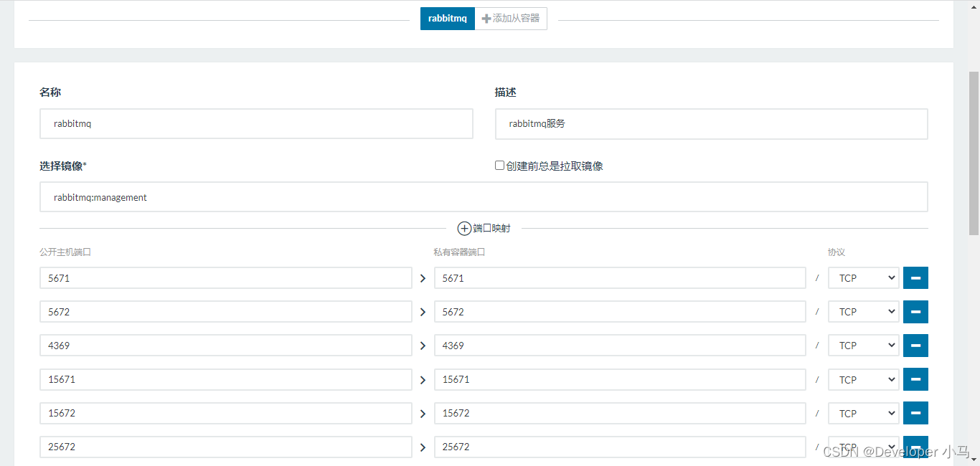The height and width of the screenshot is (466, 980).
Task: Click arrow between 4369 host and container ports
Action: [x=423, y=346]
